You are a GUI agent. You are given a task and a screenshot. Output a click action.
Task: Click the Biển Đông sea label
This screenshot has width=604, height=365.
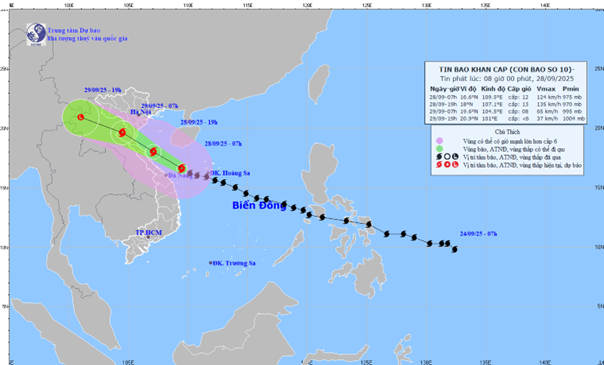click(259, 206)
